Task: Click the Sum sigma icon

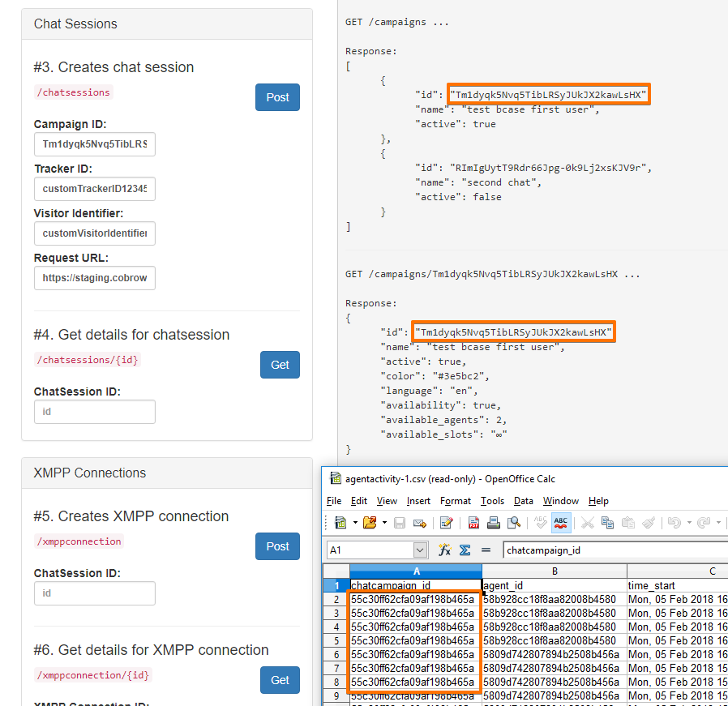Action: [x=465, y=550]
